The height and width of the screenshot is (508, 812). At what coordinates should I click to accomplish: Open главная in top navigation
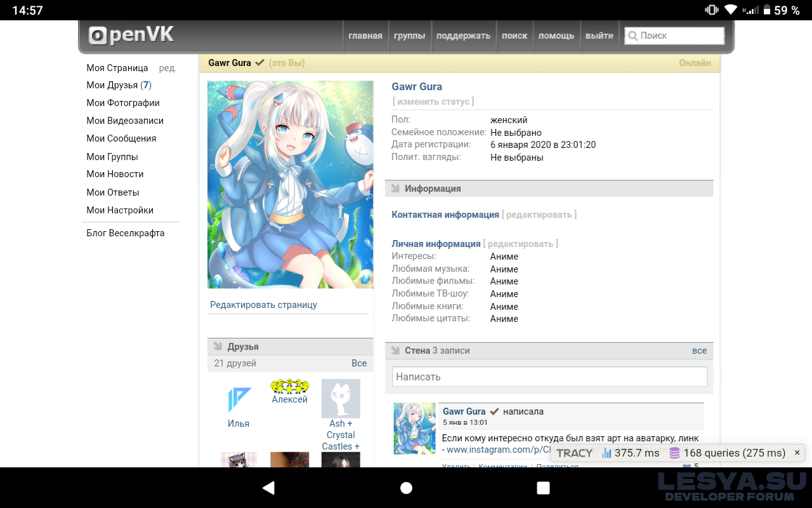click(x=365, y=36)
